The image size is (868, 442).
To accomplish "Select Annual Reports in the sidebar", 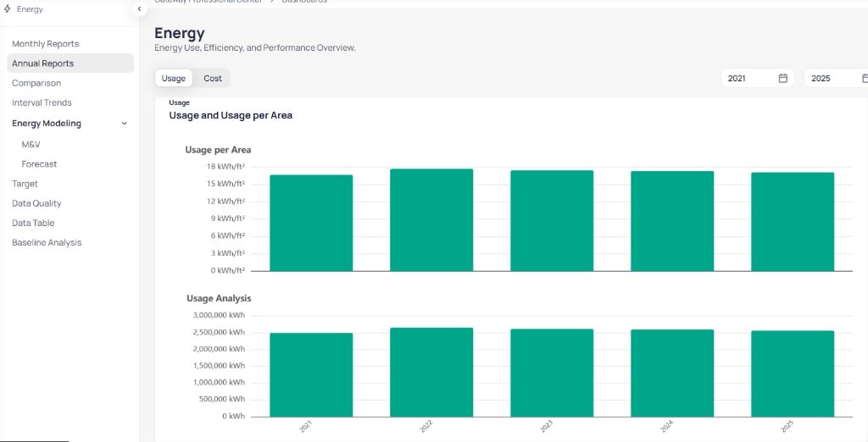I will point(70,63).
